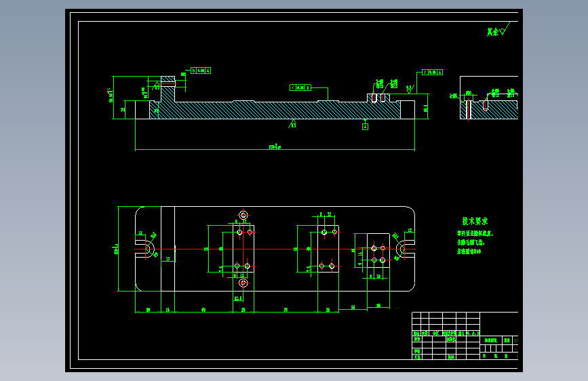Select the 其余 surface roughness note
This screenshot has width=588, height=381.
(498, 30)
